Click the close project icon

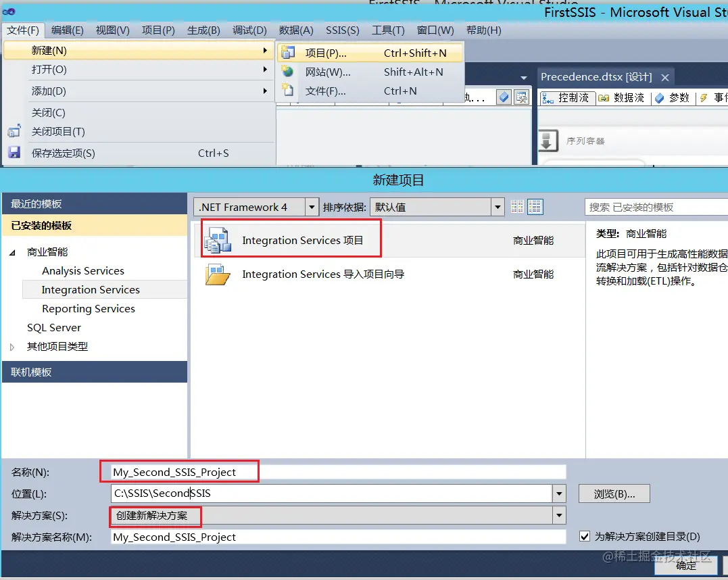pos(14,131)
